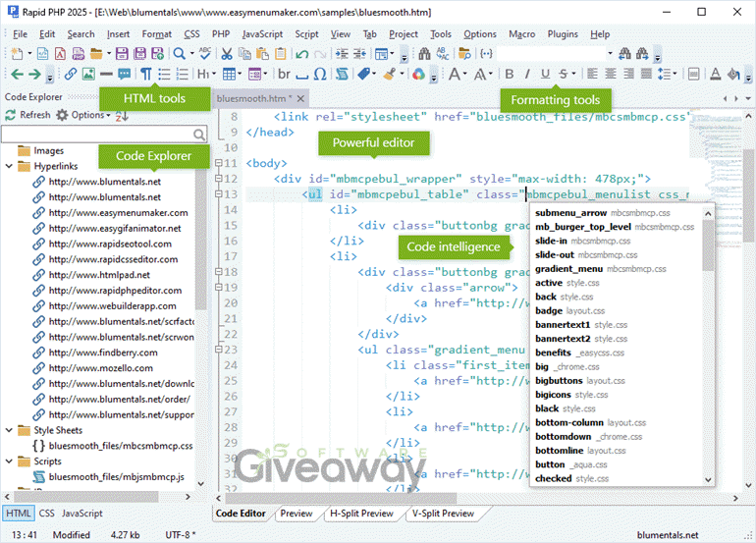Viewport: 756px width, 543px height.
Task: Click the Indent lines icon
Action: click(x=342, y=54)
